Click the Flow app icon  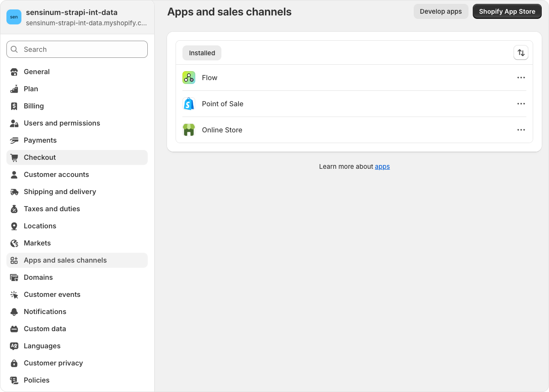(189, 78)
